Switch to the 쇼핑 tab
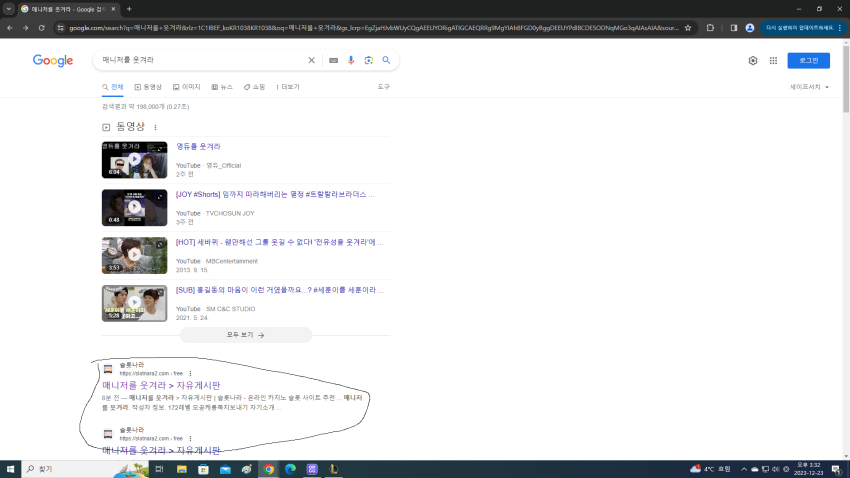Image resolution: width=850 pixels, height=478 pixels. pyautogui.click(x=254, y=87)
